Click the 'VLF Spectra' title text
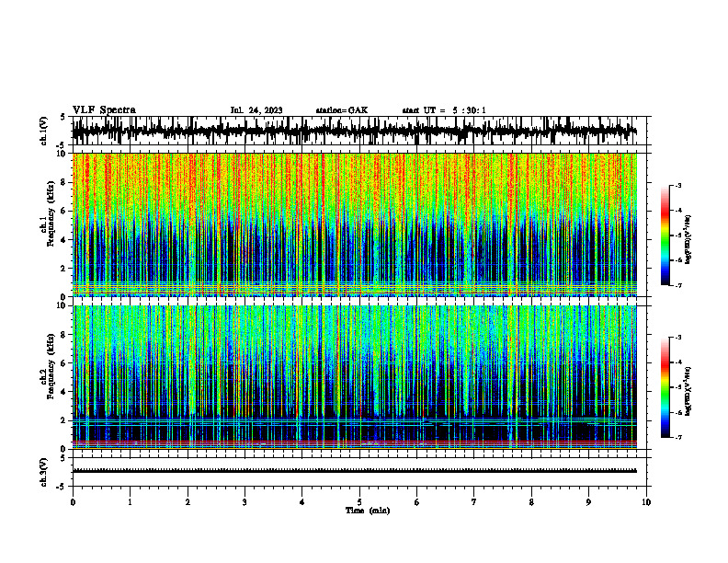This screenshot has width=728, height=563. click(x=104, y=110)
